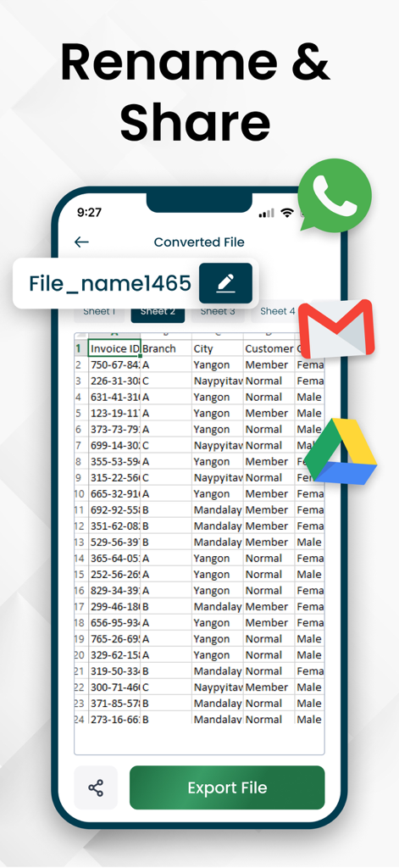
Task: Select the Sheet 2 tab
Action: (158, 312)
